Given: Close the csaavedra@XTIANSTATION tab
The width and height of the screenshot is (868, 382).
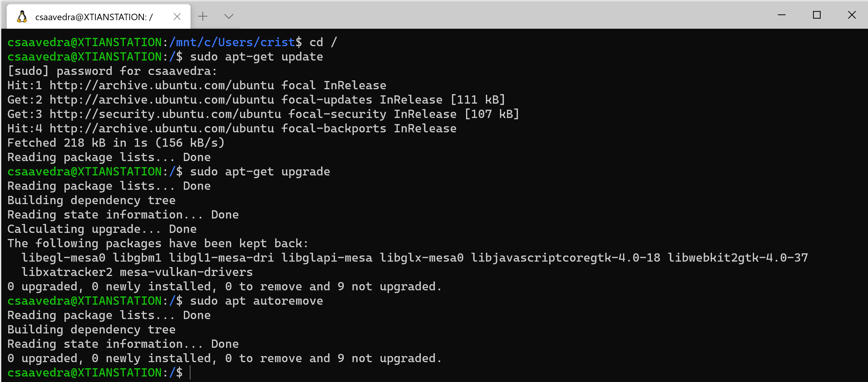Looking at the screenshot, I should coord(177,17).
